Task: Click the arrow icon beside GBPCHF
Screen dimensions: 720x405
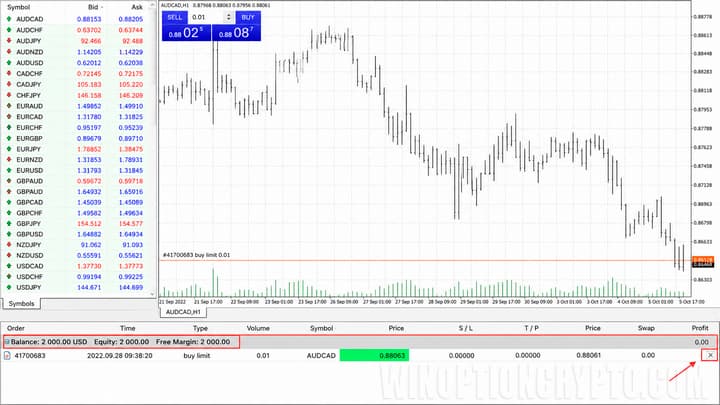Action: coord(9,213)
